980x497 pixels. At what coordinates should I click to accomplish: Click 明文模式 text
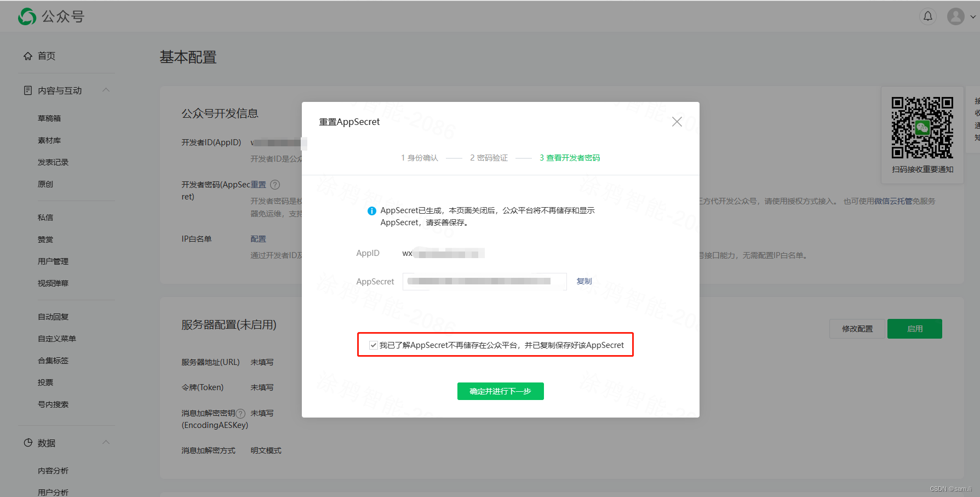pyautogui.click(x=266, y=450)
